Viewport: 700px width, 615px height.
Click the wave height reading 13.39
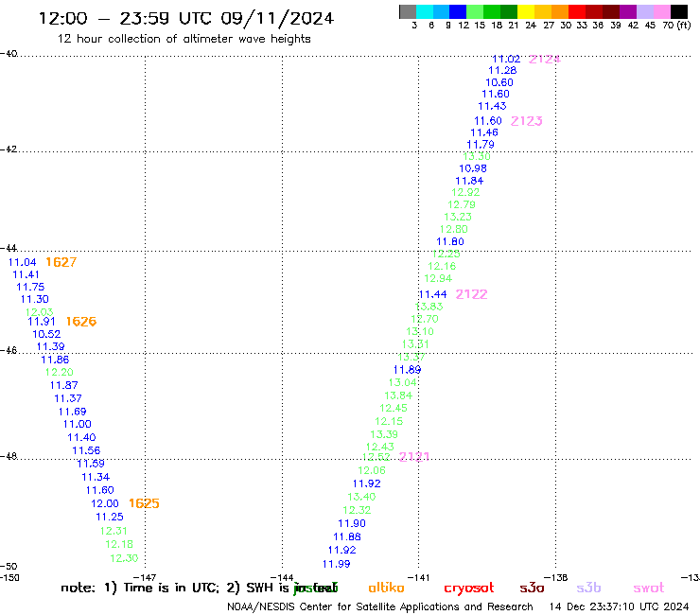tap(384, 434)
